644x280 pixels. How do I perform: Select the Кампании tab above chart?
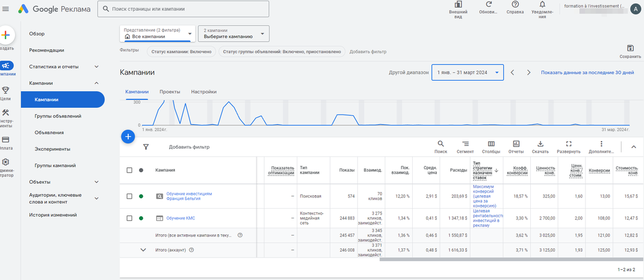[x=137, y=92]
